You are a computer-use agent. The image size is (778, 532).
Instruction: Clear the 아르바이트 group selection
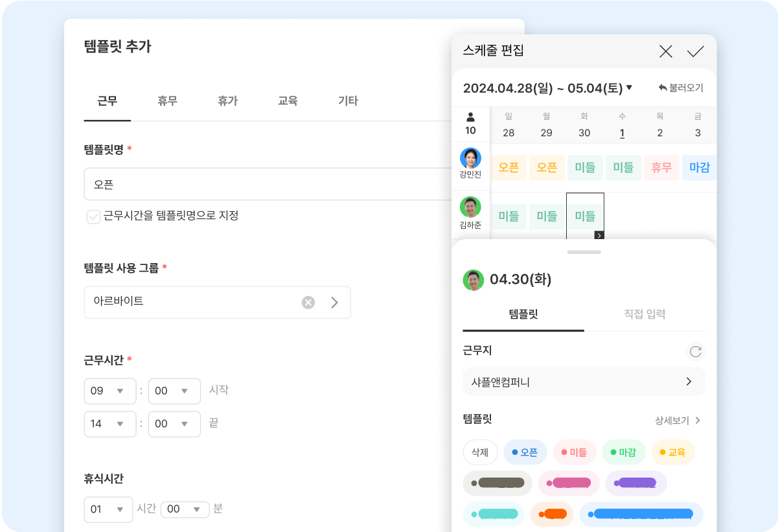[308, 303]
